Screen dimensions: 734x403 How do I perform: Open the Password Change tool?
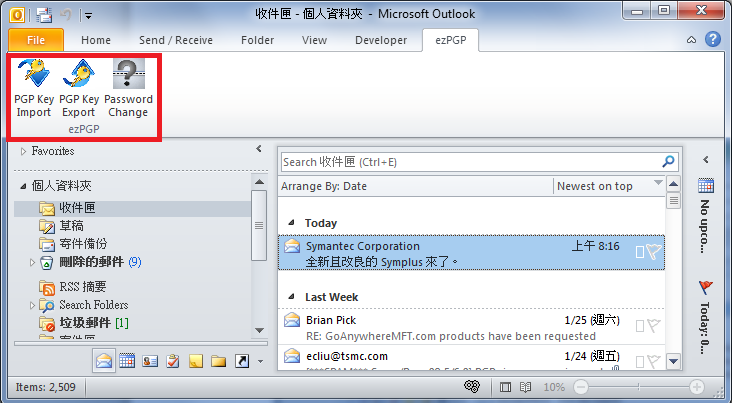[128, 76]
